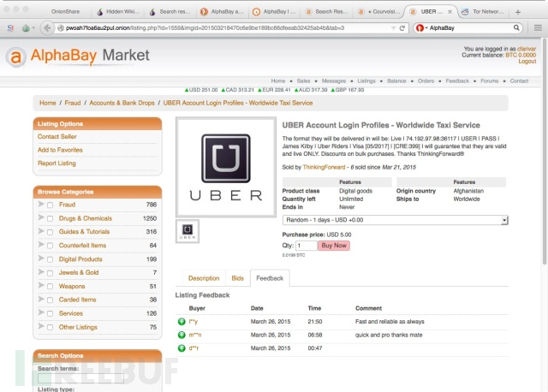
Task: Expand Guides & Tutorials category arrow
Action: pyautogui.click(x=41, y=231)
